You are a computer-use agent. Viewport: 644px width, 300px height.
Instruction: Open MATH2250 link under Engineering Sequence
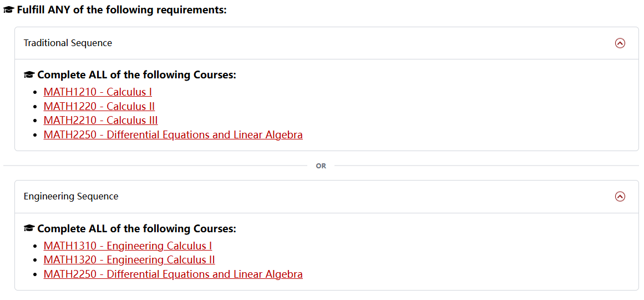coord(173,274)
